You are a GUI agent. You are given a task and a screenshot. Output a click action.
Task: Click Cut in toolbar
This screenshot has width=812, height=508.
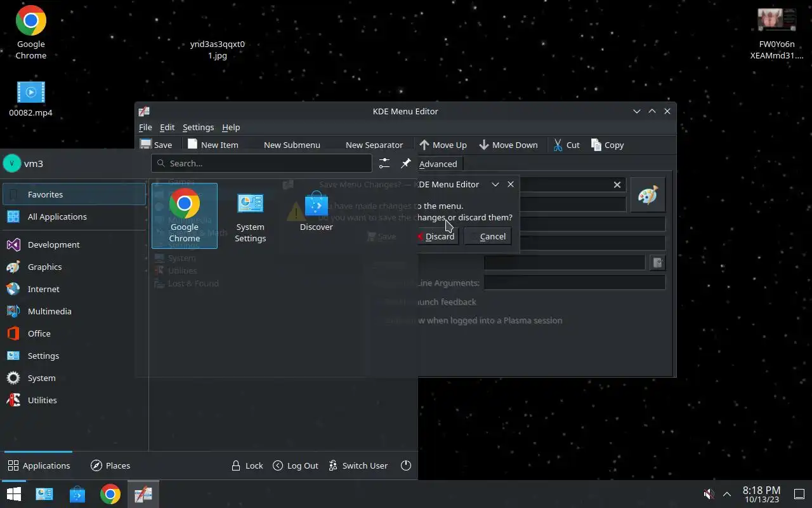tap(566, 145)
